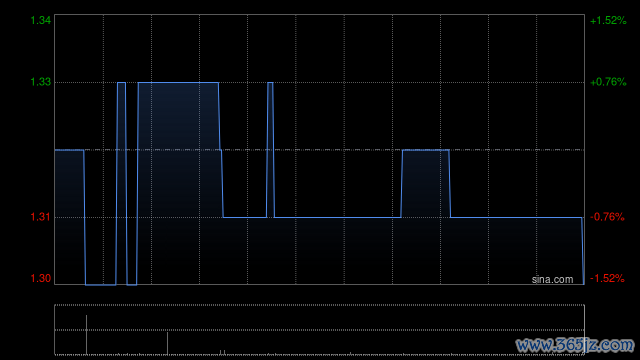The height and width of the screenshot is (360, 640).
Task: Click the final price drop at the chart end
Action: point(583,251)
